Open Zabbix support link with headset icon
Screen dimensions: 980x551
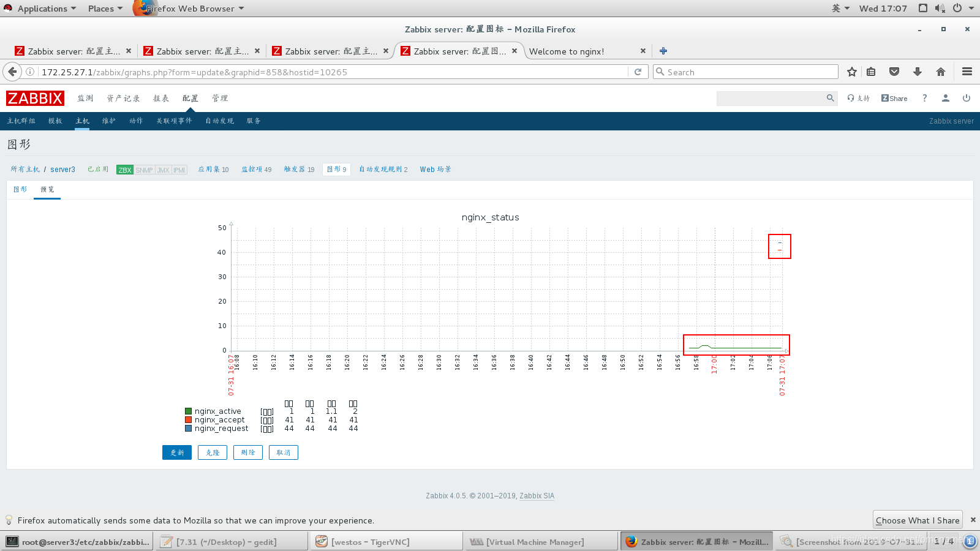click(x=858, y=98)
